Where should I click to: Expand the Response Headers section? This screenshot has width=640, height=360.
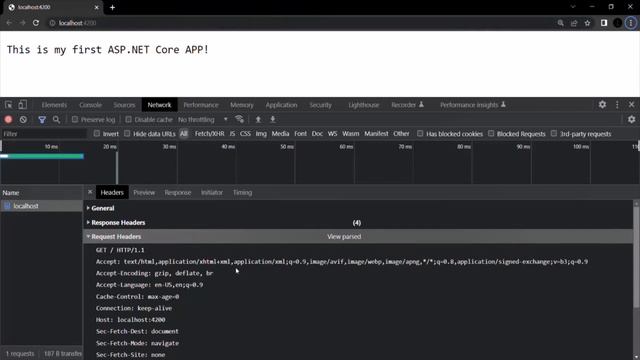[x=118, y=222]
